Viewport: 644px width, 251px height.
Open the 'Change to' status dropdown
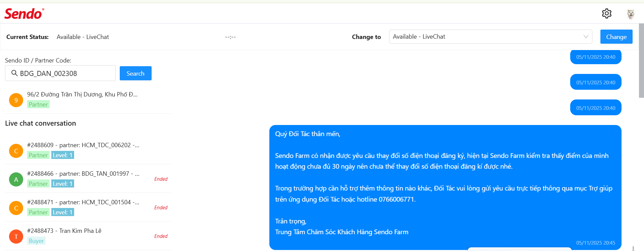click(x=486, y=37)
